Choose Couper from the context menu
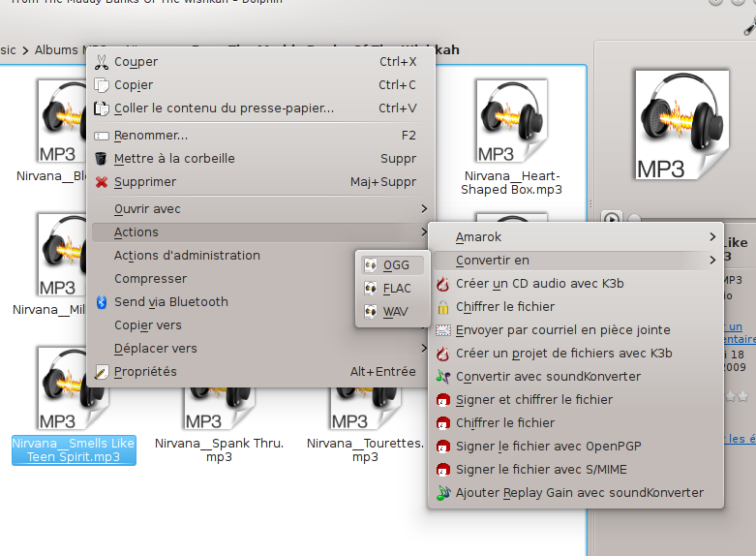Screen dimensions: 756x556 pyautogui.click(x=260, y=62)
